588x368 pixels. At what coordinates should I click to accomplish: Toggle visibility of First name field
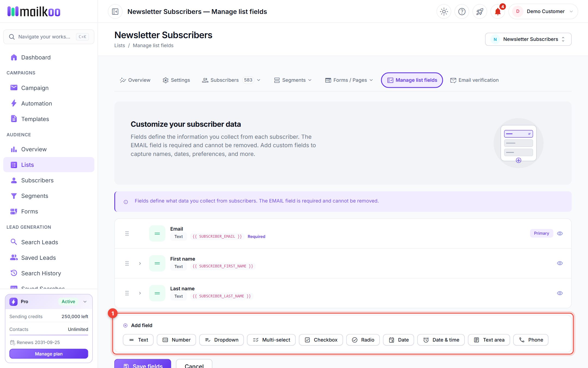pyautogui.click(x=560, y=263)
